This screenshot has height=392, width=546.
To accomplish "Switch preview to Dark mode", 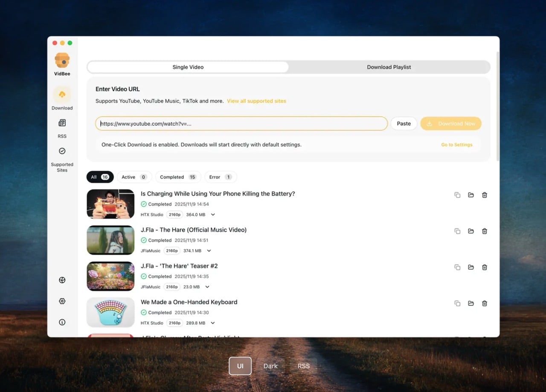I will [270, 366].
